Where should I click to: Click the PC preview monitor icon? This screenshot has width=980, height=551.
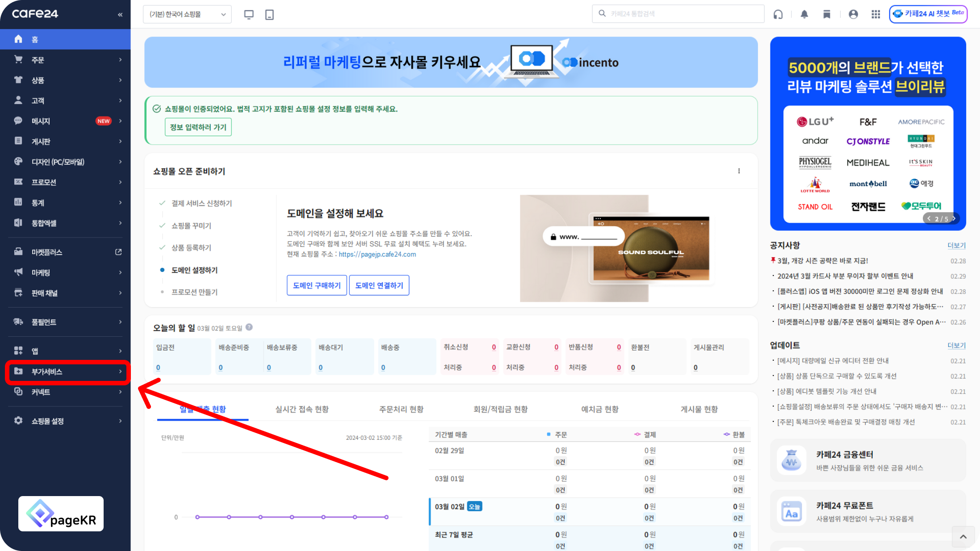coord(249,14)
